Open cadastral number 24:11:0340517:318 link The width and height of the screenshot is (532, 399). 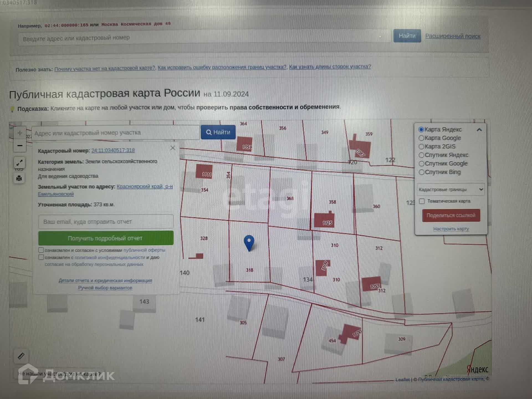(x=113, y=150)
